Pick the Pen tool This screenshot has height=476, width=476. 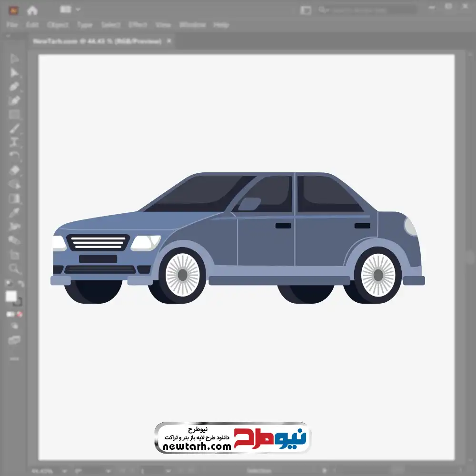pos(14,87)
